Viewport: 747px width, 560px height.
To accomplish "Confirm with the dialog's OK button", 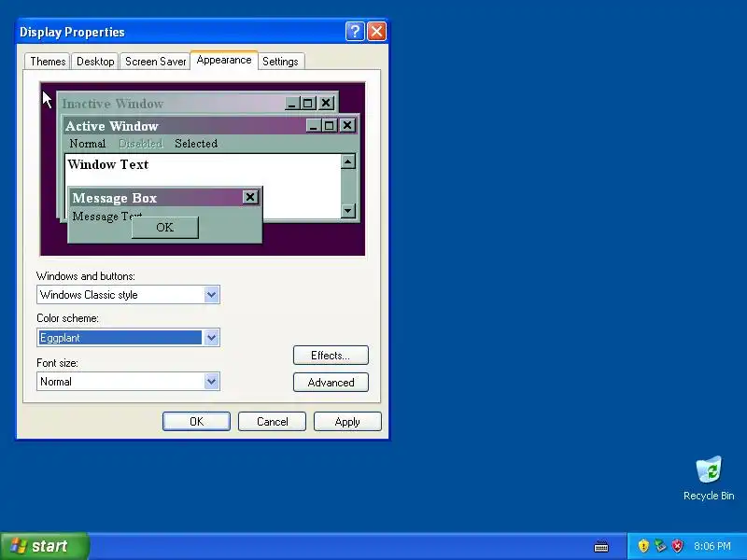I will [196, 422].
